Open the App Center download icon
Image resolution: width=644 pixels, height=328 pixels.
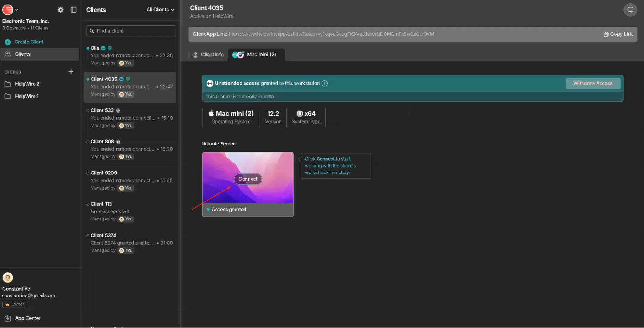(8, 318)
